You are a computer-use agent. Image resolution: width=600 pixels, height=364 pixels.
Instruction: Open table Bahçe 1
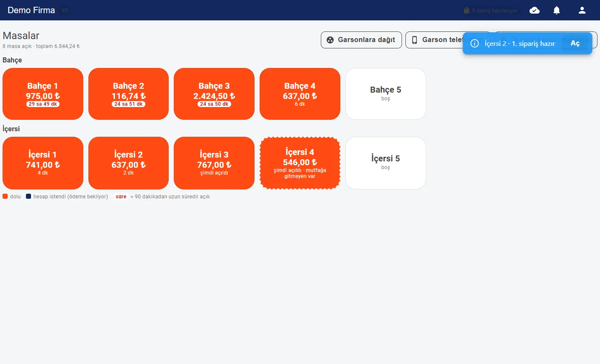[x=43, y=94]
